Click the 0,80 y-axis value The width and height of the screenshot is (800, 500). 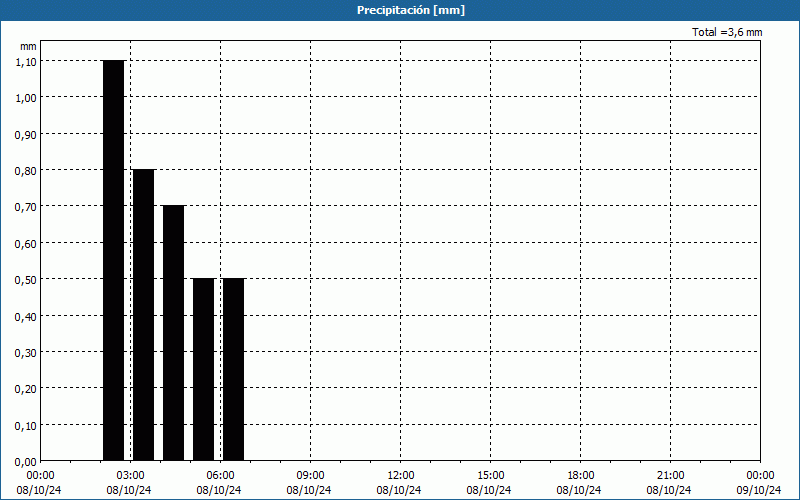coord(26,170)
